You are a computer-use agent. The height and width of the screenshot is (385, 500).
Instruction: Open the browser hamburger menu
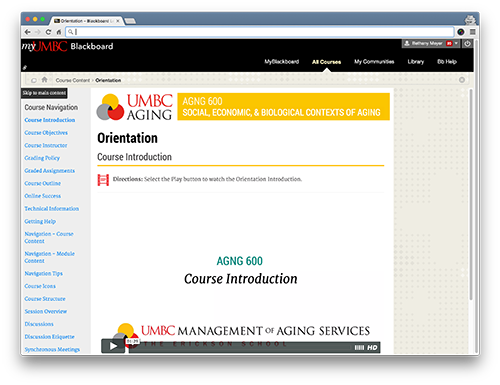pos(472,32)
